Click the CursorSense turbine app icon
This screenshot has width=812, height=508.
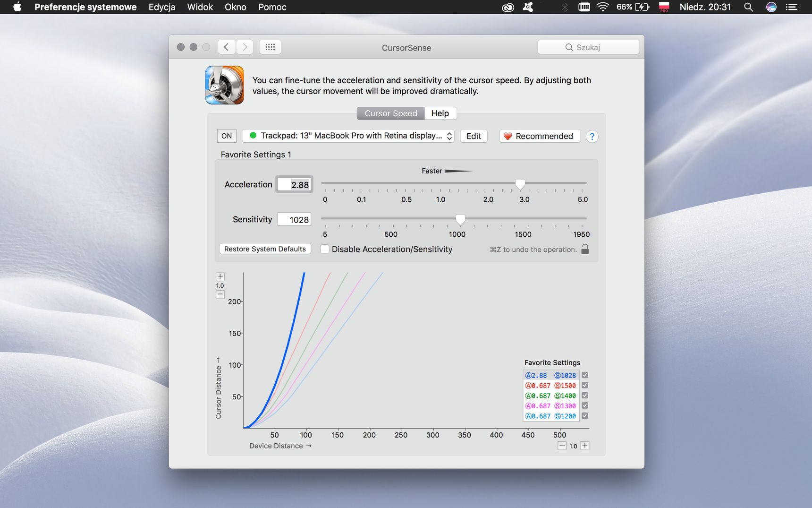point(225,85)
